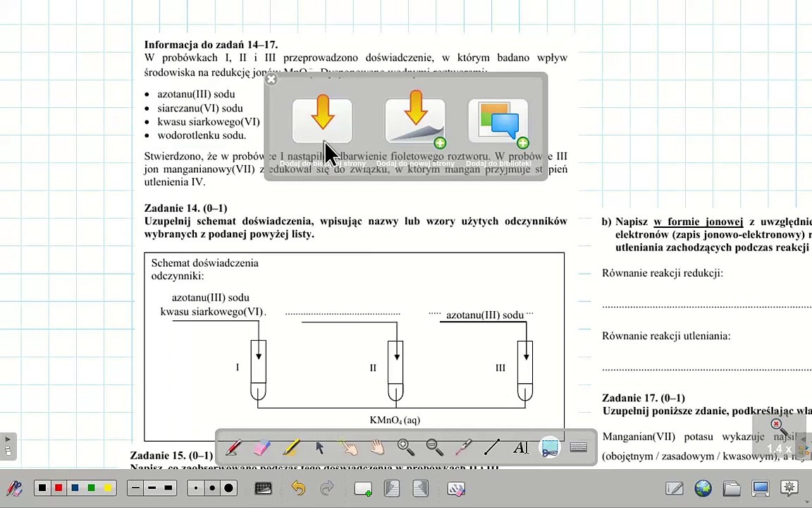812x508 pixels.
Task: Select the Draw line tool
Action: (x=491, y=447)
